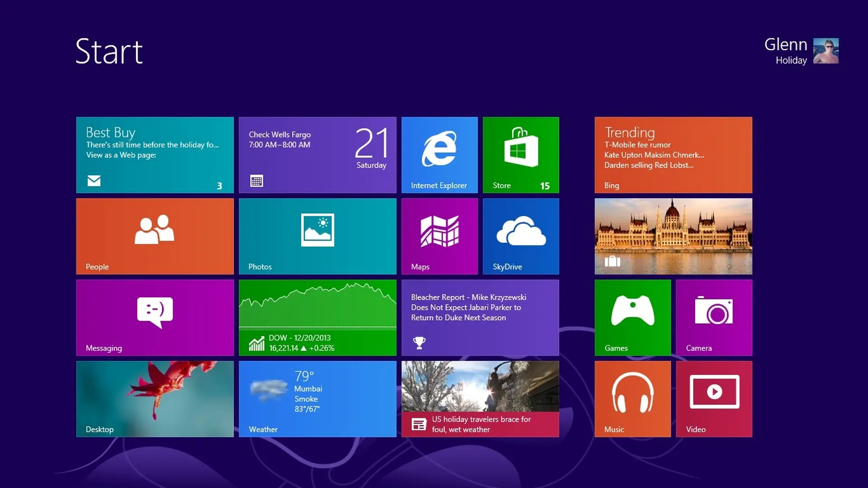Image resolution: width=868 pixels, height=488 pixels.
Task: Open the Maps app
Action: click(x=439, y=235)
